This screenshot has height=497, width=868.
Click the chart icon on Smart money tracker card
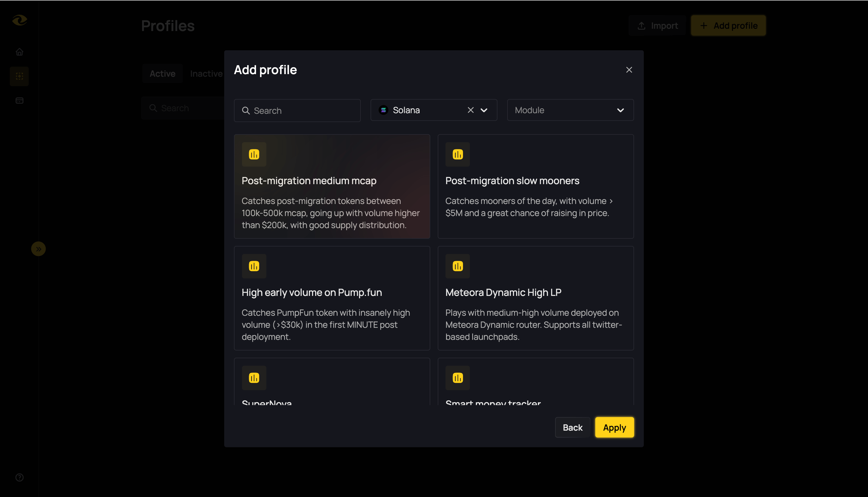pyautogui.click(x=458, y=377)
